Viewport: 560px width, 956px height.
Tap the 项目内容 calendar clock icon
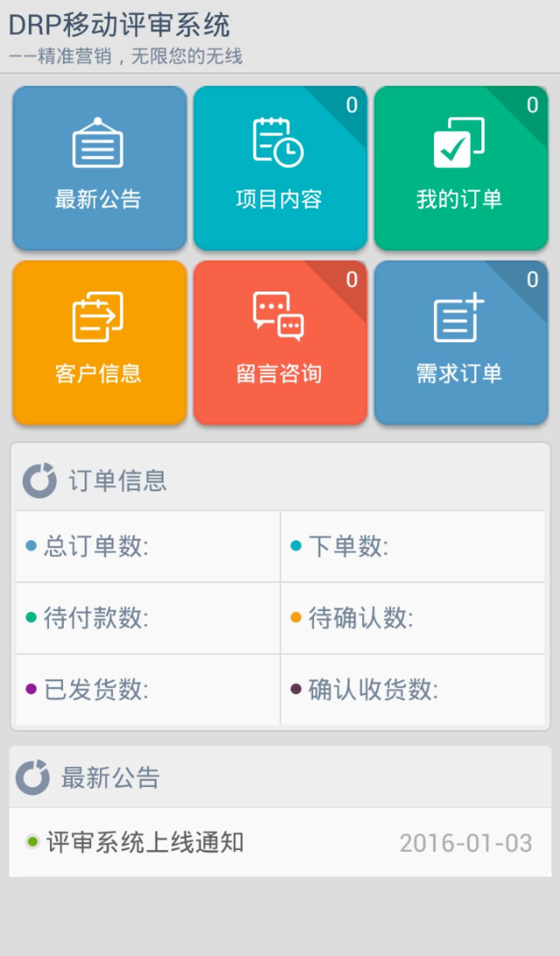tap(278, 142)
